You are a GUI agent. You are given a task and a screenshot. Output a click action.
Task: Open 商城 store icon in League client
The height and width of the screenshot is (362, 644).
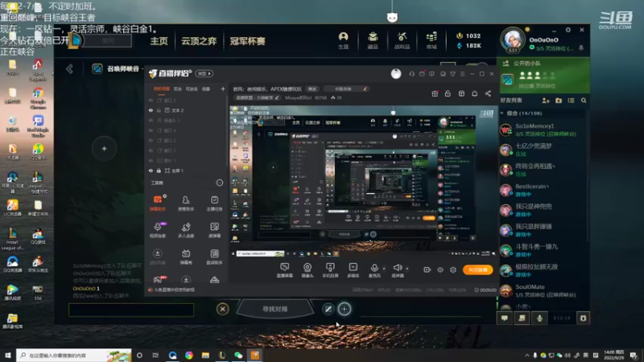(x=431, y=40)
